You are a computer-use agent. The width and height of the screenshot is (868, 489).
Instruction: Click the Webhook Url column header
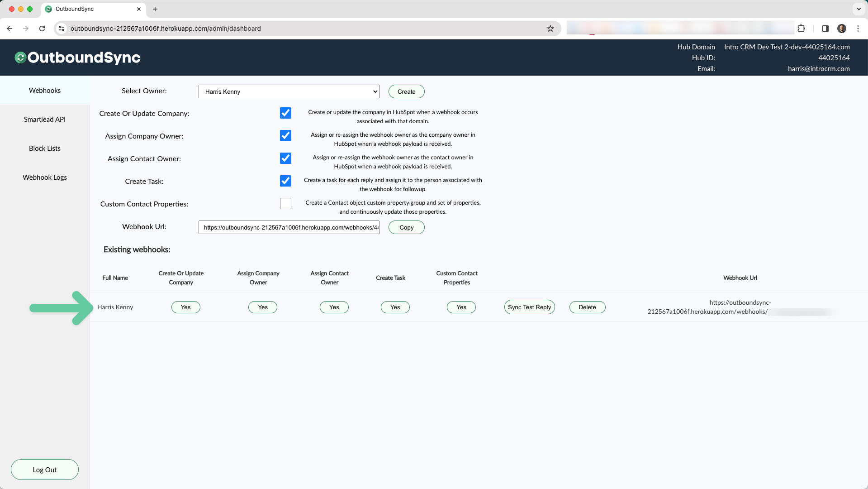740,278
